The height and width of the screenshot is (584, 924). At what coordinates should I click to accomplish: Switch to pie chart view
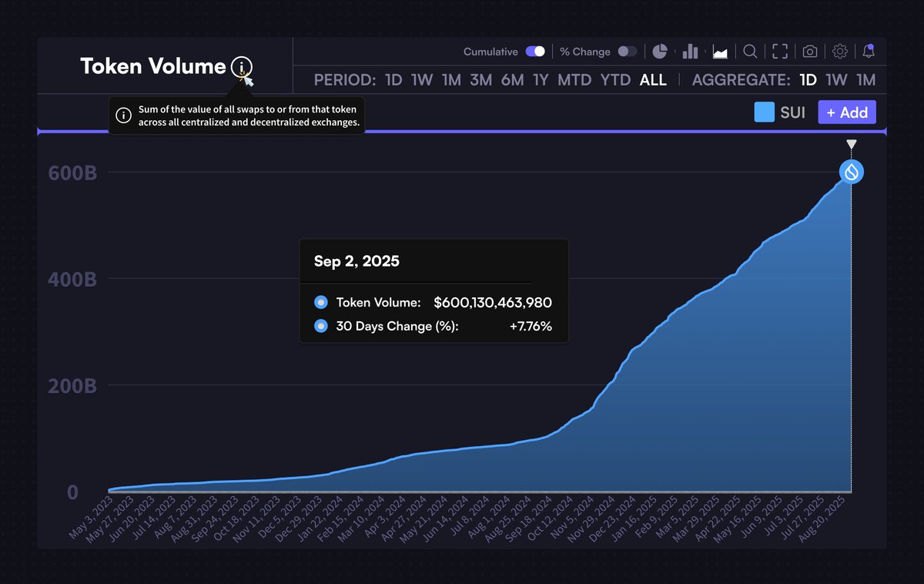660,51
